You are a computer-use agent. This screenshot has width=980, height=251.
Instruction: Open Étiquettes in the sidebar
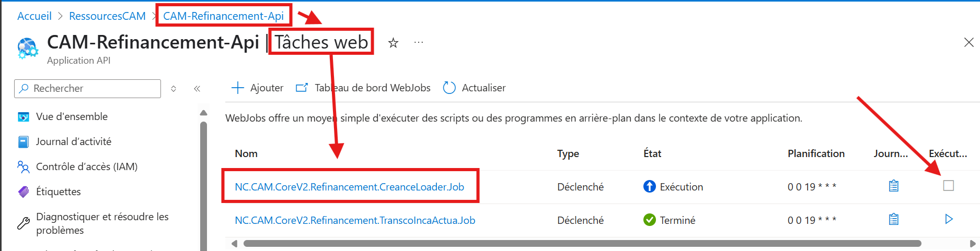(x=58, y=192)
